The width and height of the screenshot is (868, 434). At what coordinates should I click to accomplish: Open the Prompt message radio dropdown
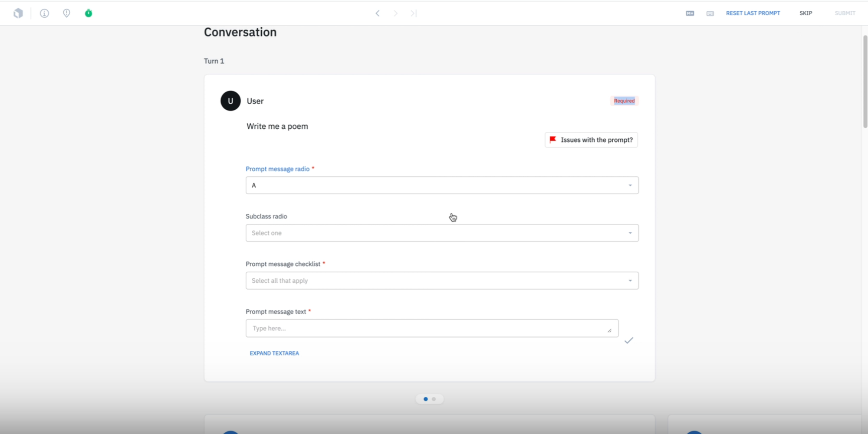click(442, 185)
